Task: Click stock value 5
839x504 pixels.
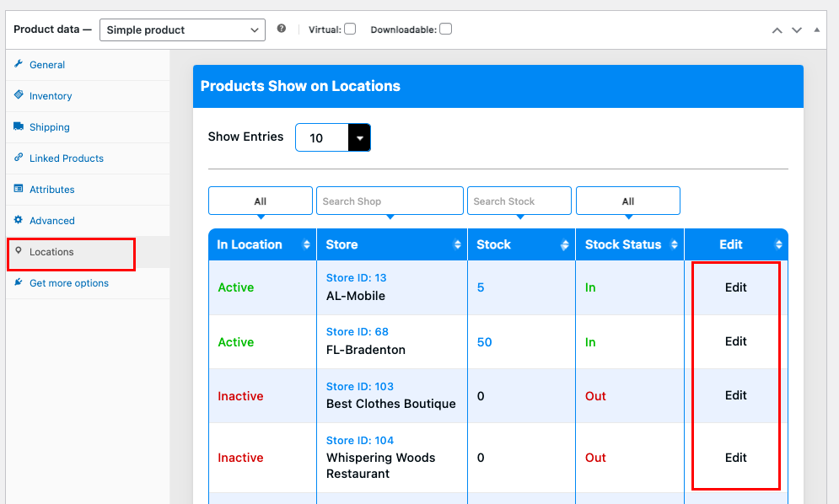Action: [481, 287]
